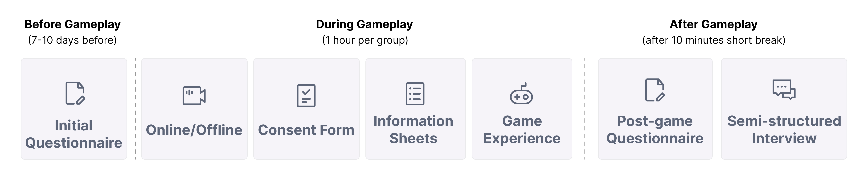The height and width of the screenshot is (176, 868).
Task: Click the chat bubbles interview icon
Action: coord(784,89)
